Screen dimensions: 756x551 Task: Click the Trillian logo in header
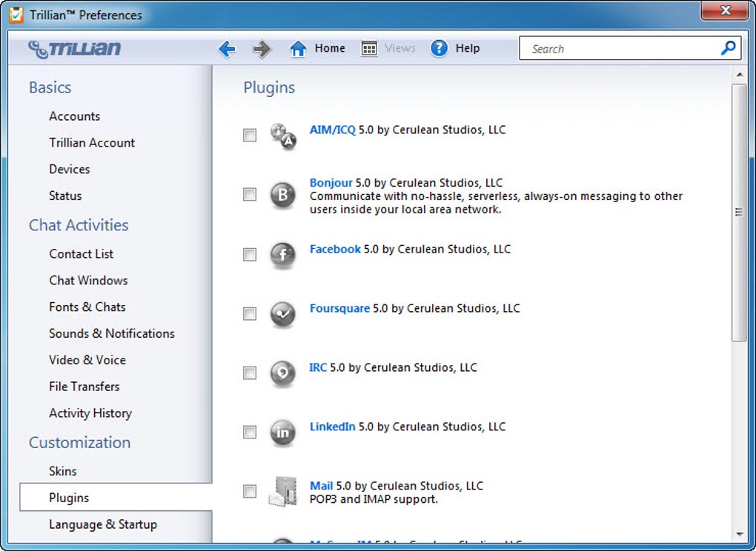coord(74,49)
